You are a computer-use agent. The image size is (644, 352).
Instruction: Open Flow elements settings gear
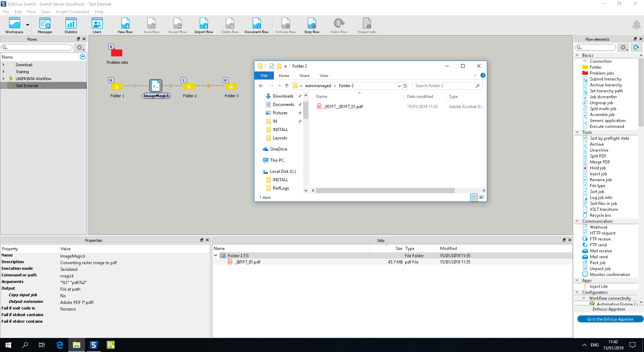point(623,47)
